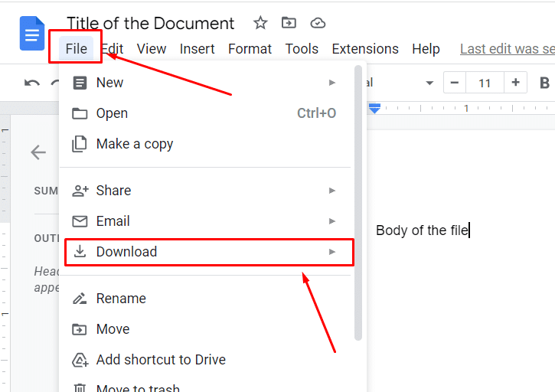Select Rename in the File menu

click(207, 299)
